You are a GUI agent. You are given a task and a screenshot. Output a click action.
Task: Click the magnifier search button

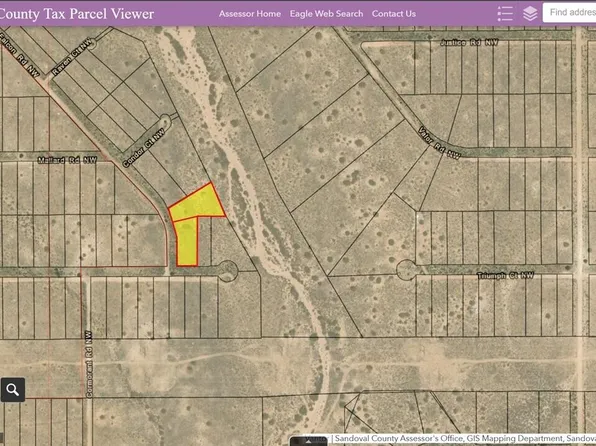click(13, 390)
